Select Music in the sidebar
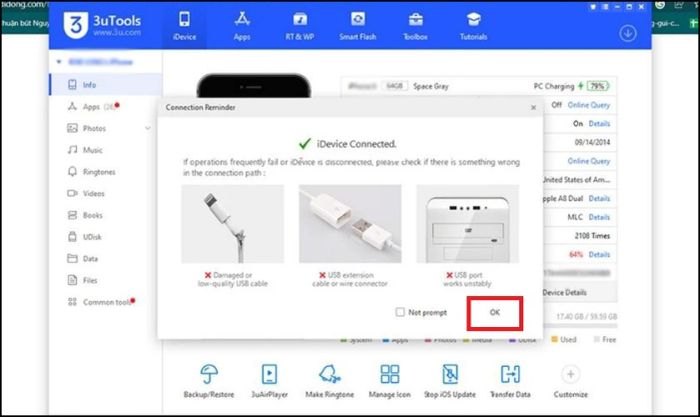 pos(105,150)
